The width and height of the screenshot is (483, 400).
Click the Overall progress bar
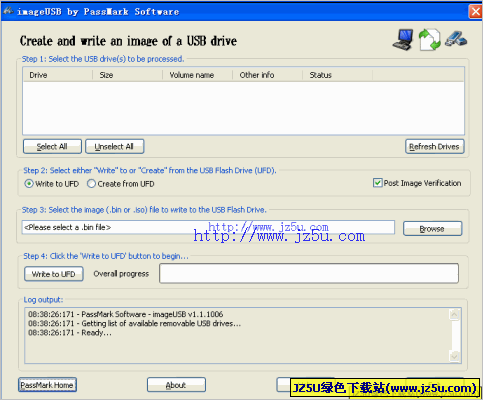pyautogui.click(x=309, y=273)
